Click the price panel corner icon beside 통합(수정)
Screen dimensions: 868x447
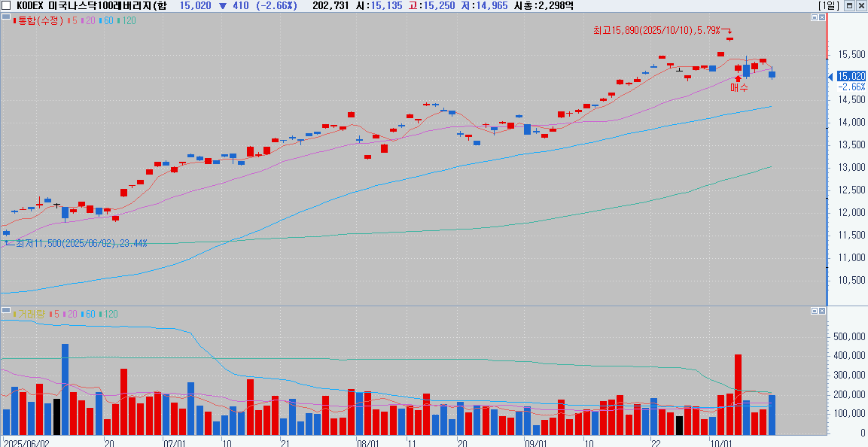[5, 17]
